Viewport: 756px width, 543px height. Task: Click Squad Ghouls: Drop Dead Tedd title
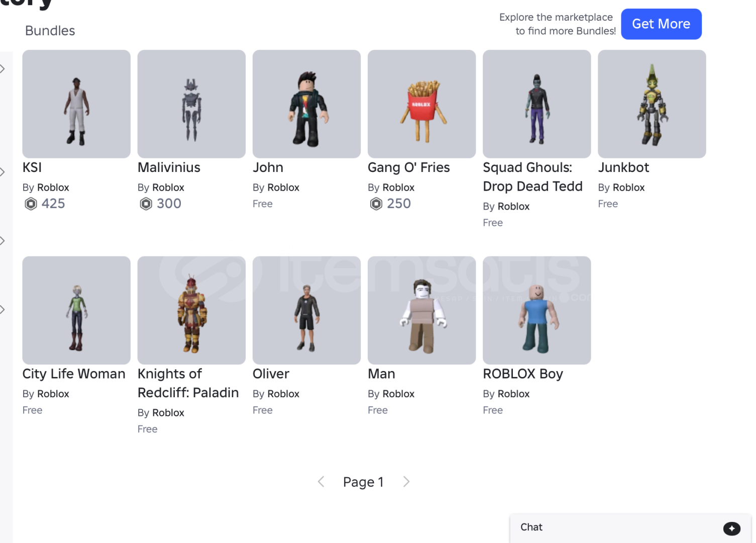[532, 177]
